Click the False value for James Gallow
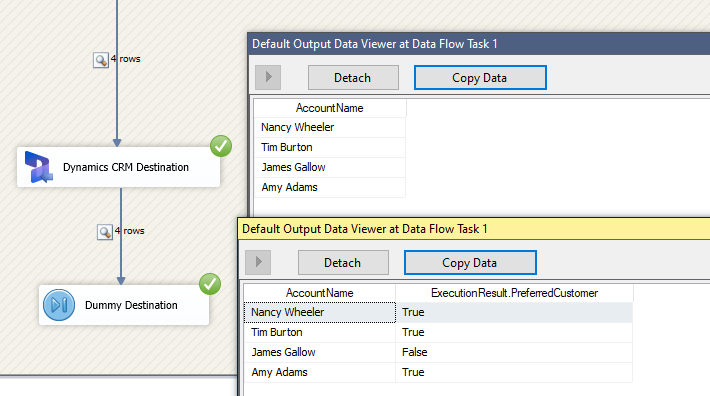This screenshot has width=710, height=396. [514, 352]
